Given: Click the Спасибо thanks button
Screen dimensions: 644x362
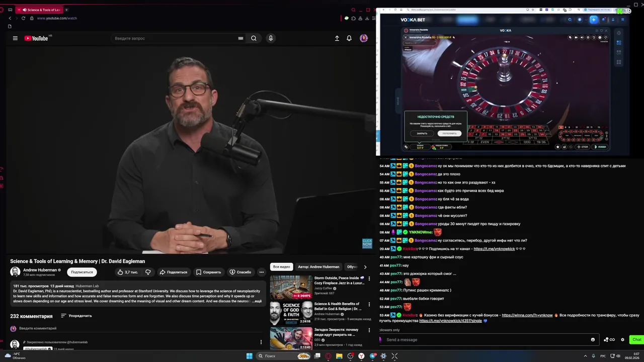Looking at the screenshot, I should (240, 272).
